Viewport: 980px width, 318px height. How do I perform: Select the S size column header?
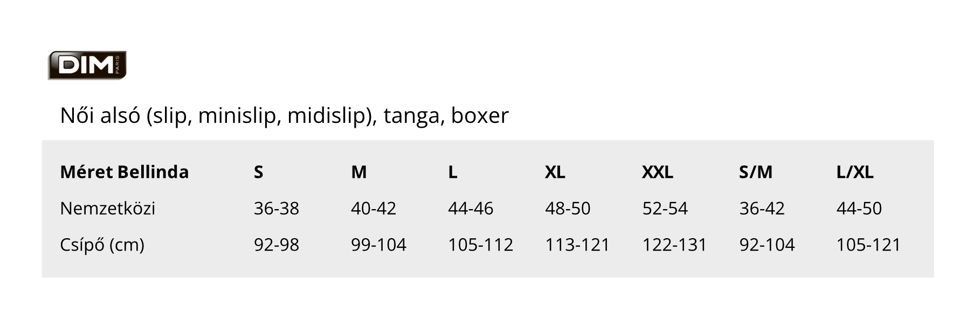click(259, 172)
